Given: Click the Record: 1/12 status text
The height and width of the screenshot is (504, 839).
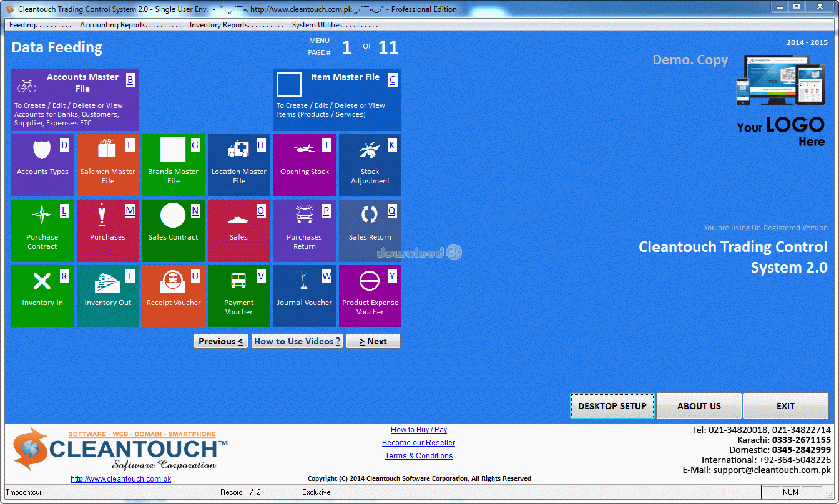Looking at the screenshot, I should [x=240, y=492].
